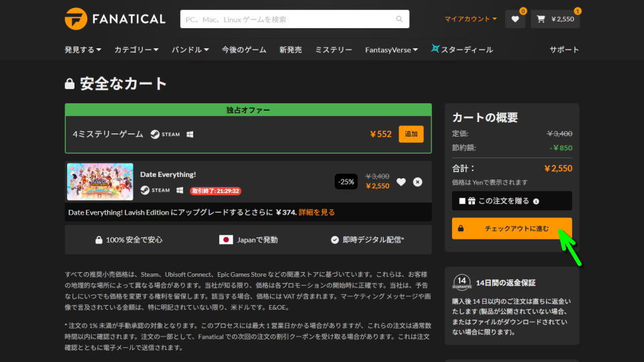This screenshot has width=644, height=362.
Task: Click the 4ミステリーゲーム offer title
Action: (108, 134)
